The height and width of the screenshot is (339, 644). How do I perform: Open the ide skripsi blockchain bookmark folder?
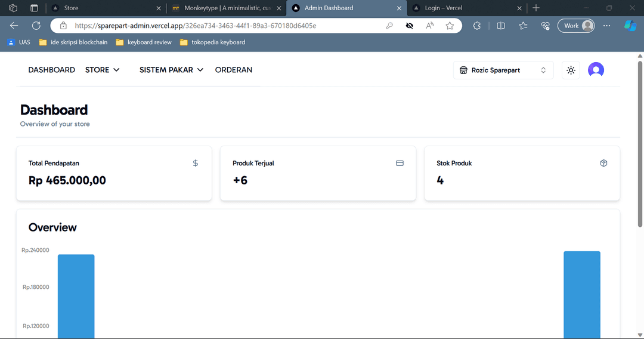tap(73, 42)
